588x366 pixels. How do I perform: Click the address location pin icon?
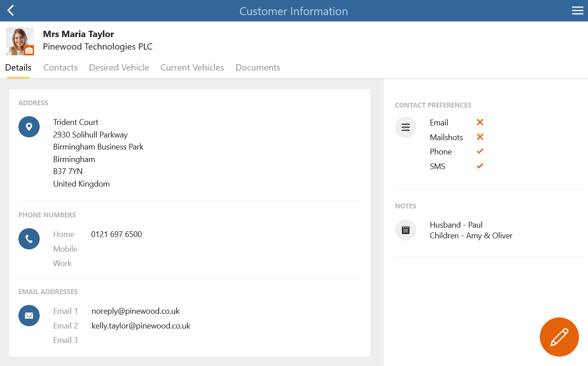(29, 127)
